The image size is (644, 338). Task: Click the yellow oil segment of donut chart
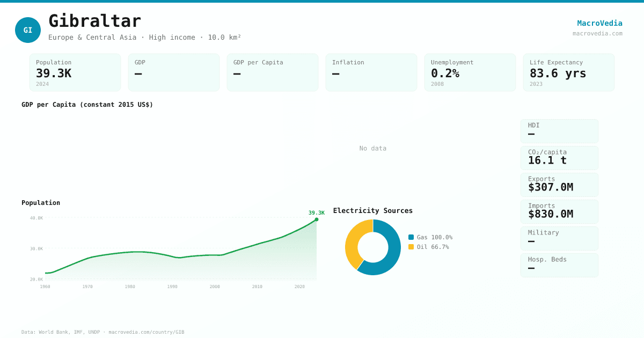tap(353, 241)
